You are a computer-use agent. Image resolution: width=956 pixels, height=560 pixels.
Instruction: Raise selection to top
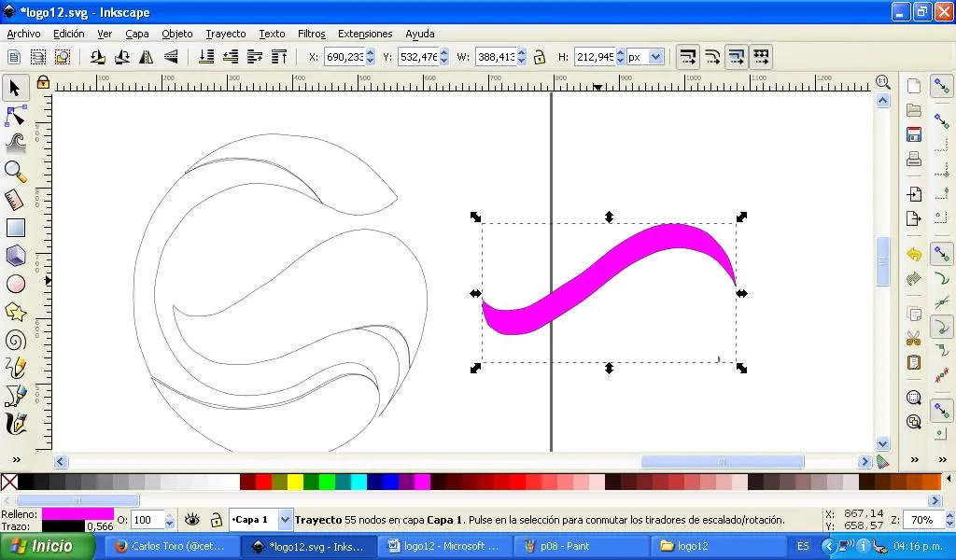(279, 57)
